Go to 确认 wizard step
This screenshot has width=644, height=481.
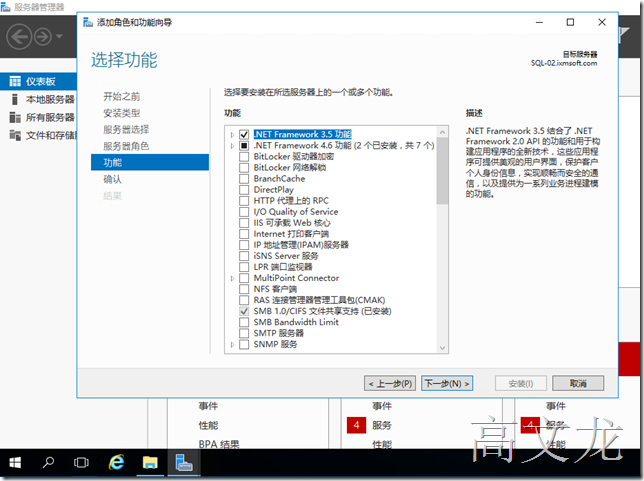point(112,179)
